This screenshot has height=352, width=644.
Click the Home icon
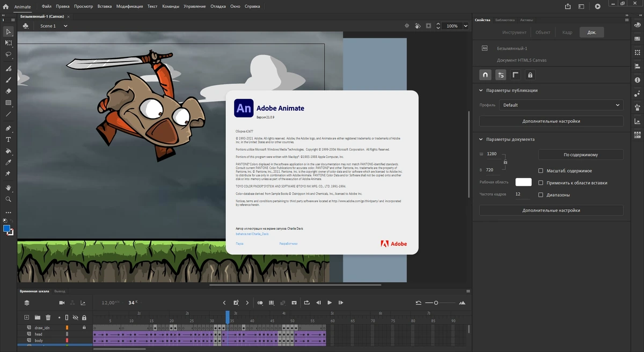5,6
